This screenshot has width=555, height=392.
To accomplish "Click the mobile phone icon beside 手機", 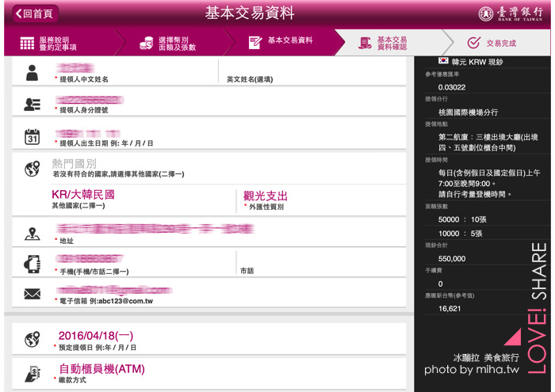I will pos(33,264).
